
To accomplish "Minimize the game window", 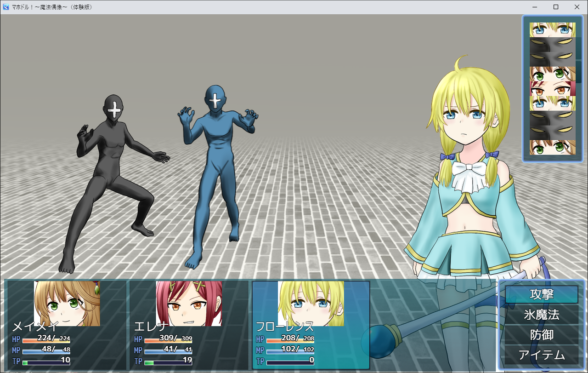I will [535, 7].
